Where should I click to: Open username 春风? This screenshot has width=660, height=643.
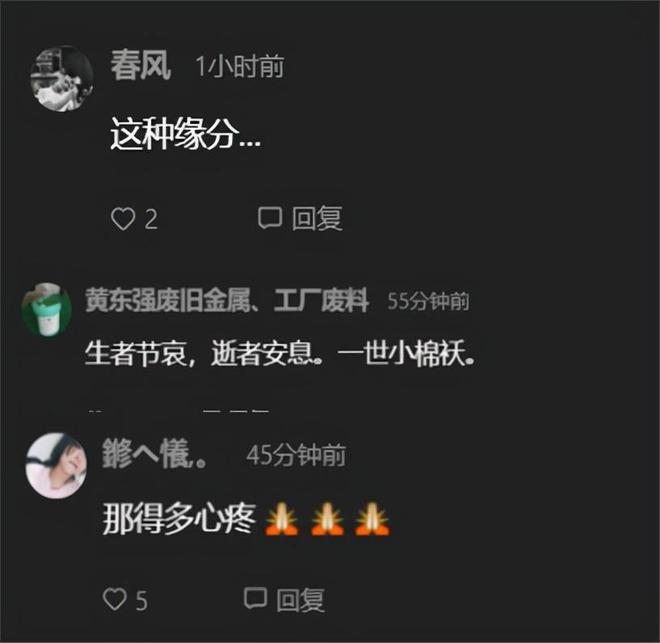tap(141, 65)
